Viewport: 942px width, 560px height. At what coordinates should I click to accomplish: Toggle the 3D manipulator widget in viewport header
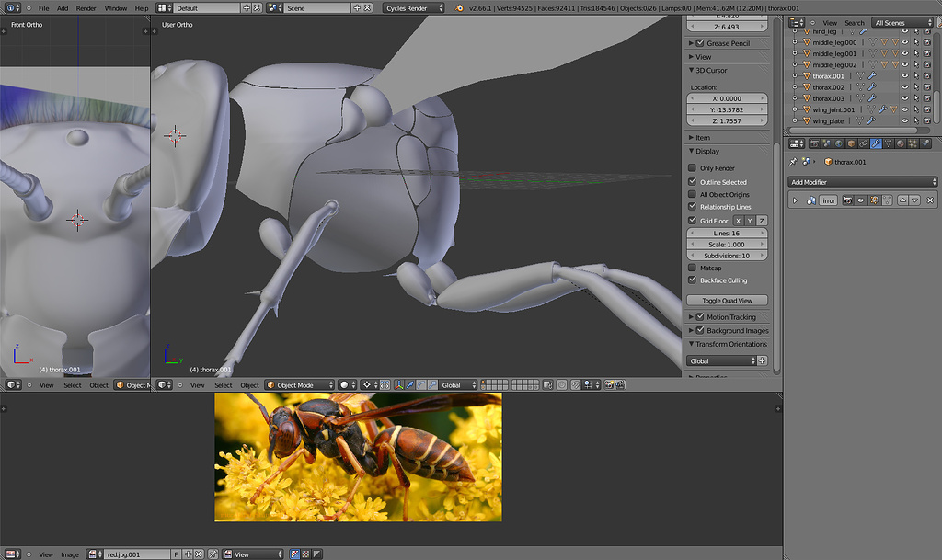[399, 384]
